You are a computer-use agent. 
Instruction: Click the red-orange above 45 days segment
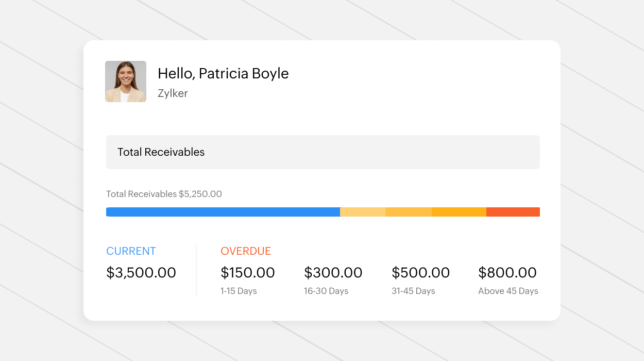(x=513, y=212)
